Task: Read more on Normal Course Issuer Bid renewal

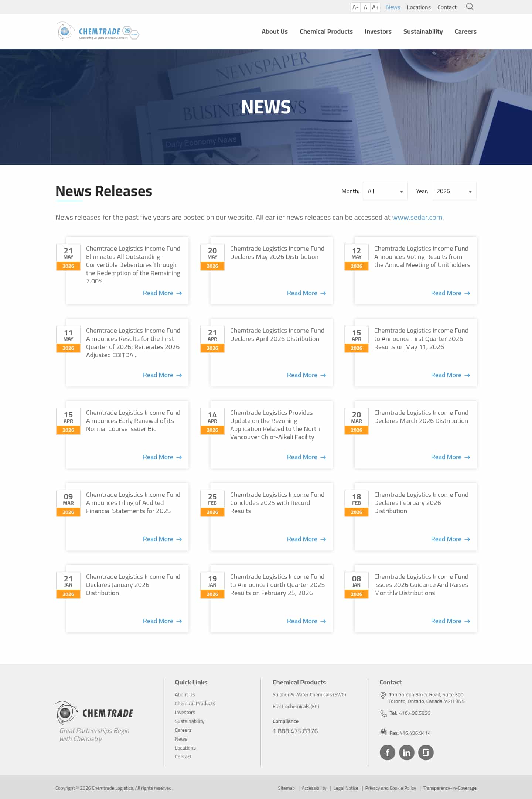Action: (x=162, y=457)
